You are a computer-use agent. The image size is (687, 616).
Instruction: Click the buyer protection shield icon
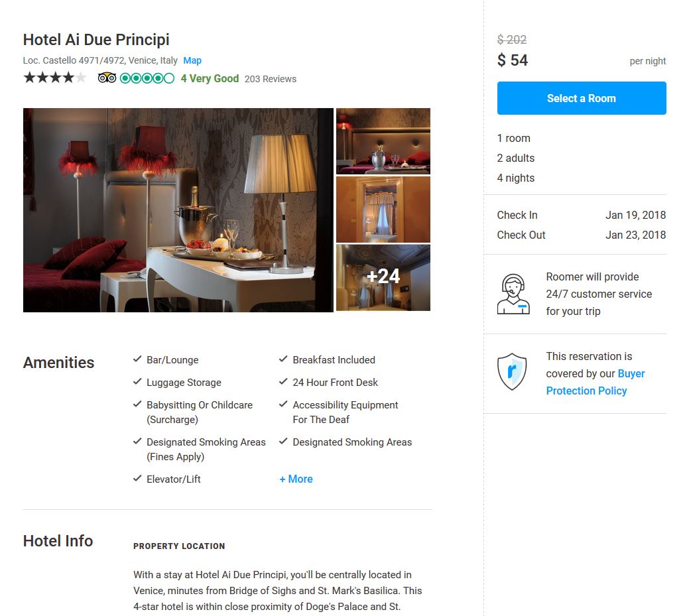tap(512, 371)
